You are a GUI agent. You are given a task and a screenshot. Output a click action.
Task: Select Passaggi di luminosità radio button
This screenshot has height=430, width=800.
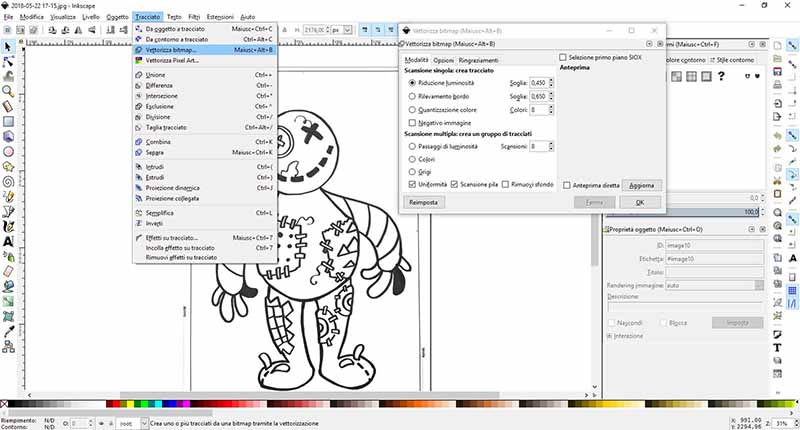(412, 146)
